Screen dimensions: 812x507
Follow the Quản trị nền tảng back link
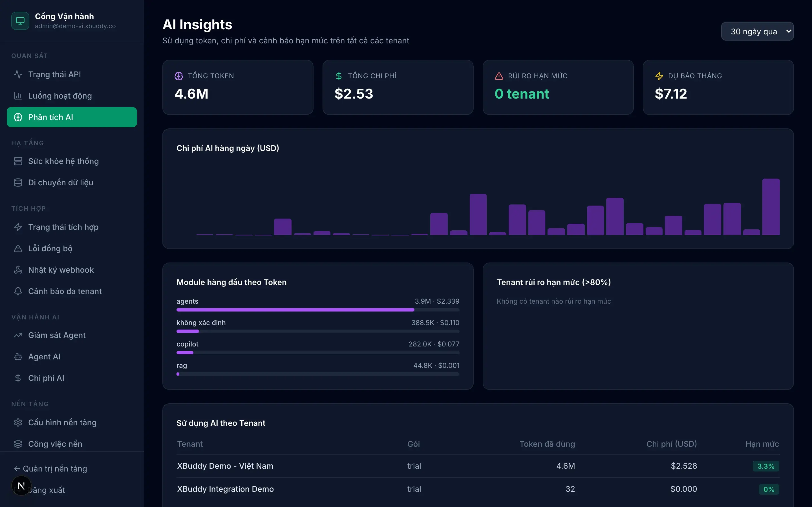(50, 468)
